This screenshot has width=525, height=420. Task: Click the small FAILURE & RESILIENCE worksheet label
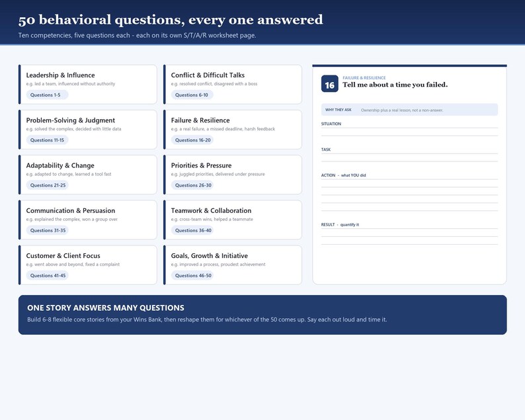(x=364, y=77)
